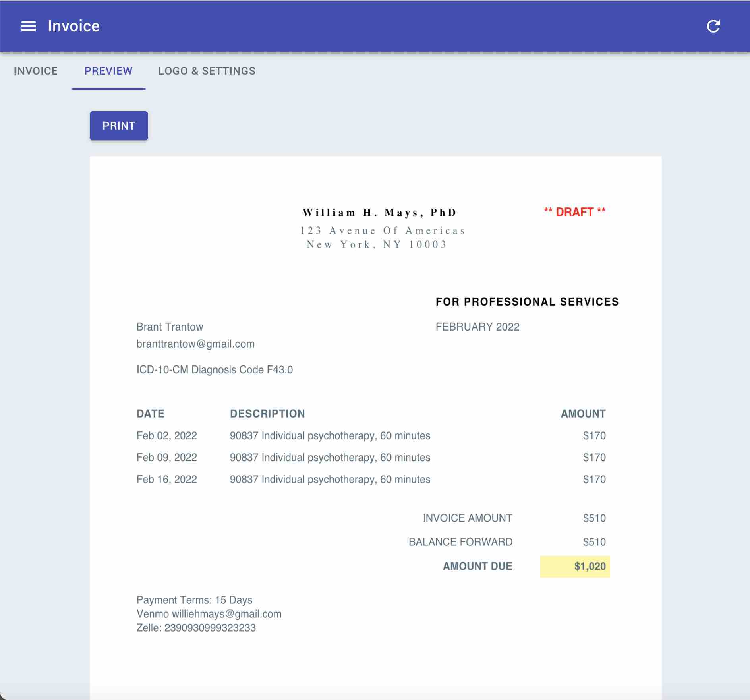This screenshot has height=700, width=750.
Task: Click the client email branttrantow@gmail.com
Action: tap(195, 344)
